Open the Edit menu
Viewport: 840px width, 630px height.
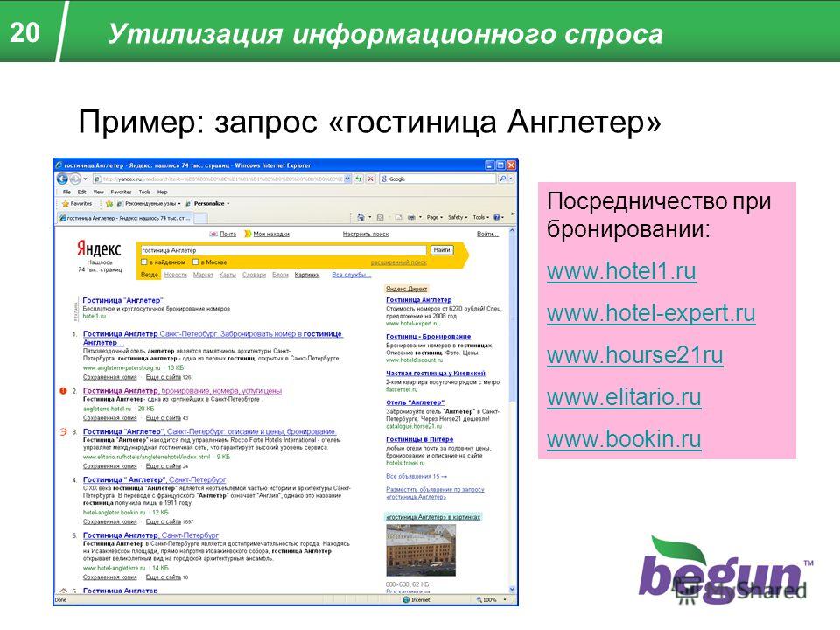(x=82, y=192)
